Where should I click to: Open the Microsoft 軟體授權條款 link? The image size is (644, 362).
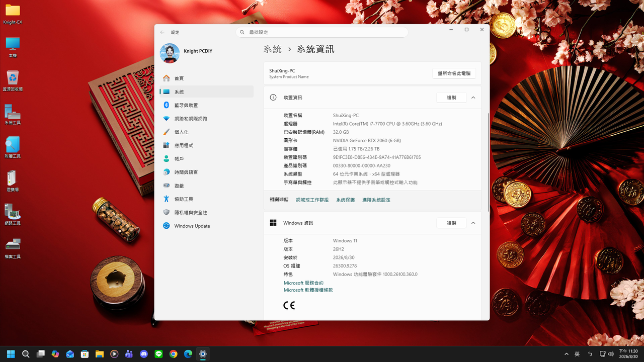coord(308,290)
